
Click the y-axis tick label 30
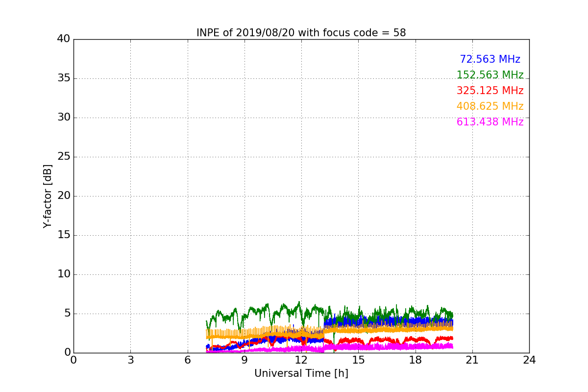(64, 118)
